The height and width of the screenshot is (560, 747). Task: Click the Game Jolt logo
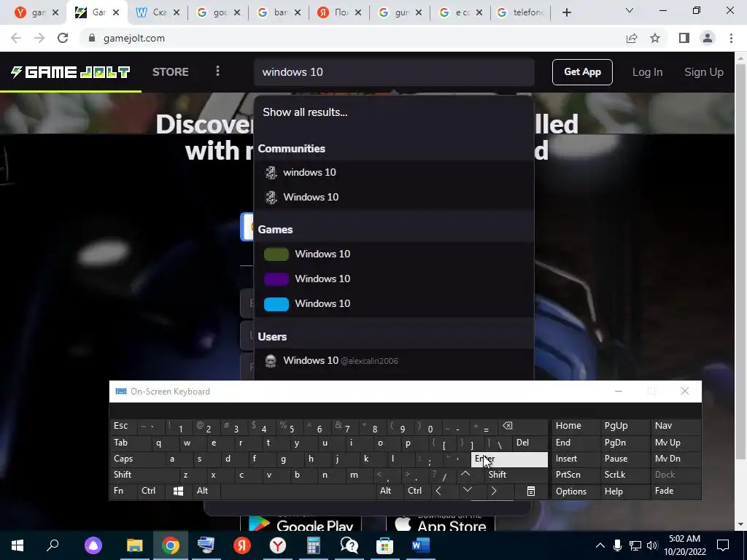coord(71,72)
